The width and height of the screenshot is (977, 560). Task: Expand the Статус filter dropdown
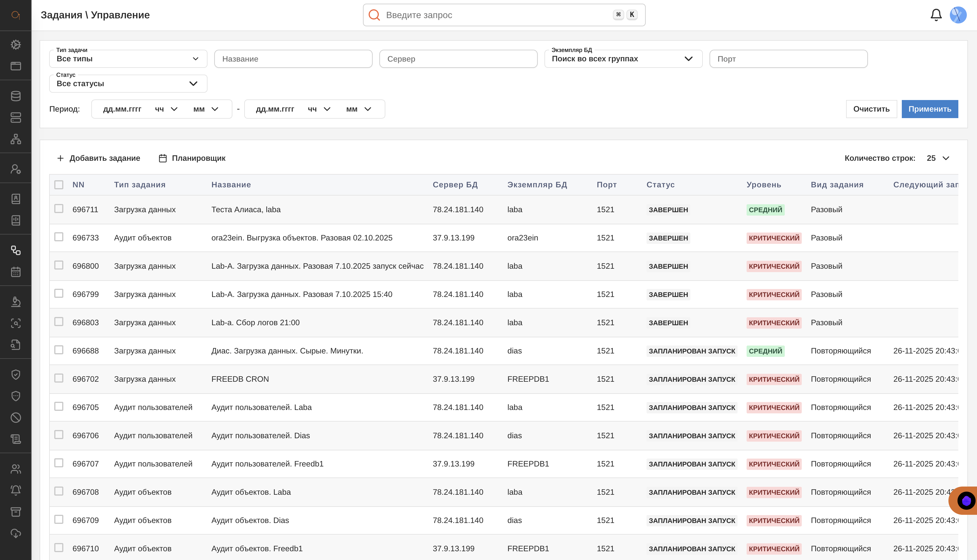[x=128, y=83]
